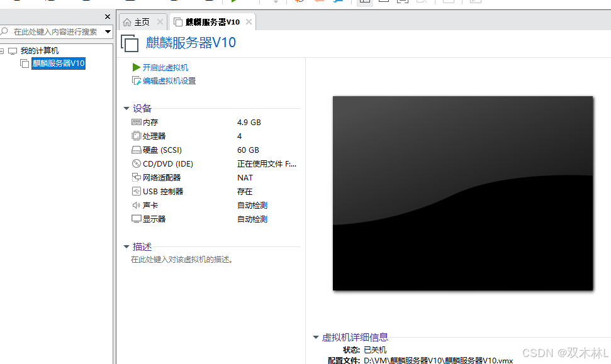
Task: Click the 已关机 status text
Action: pos(375,350)
